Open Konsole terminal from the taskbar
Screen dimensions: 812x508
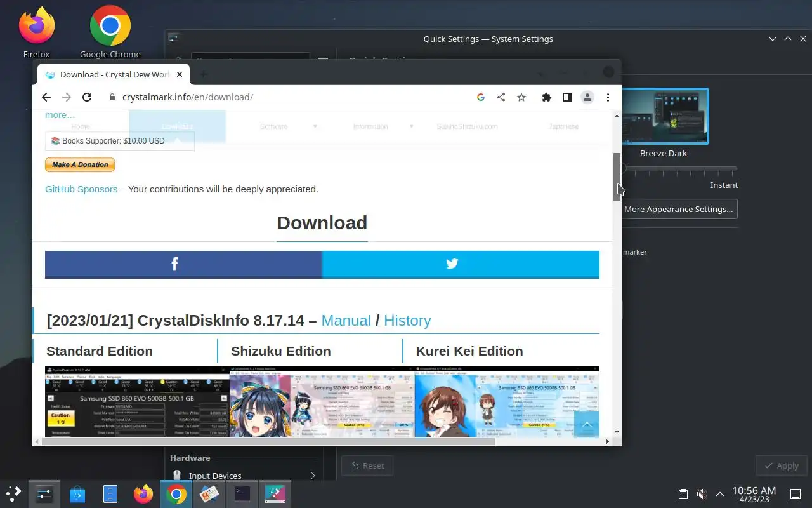click(x=242, y=493)
